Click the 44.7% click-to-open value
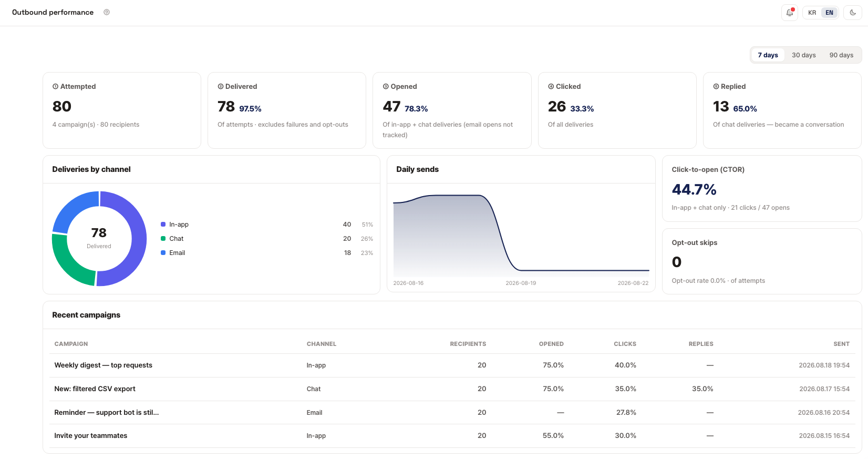The height and width of the screenshot is (459, 868). point(694,189)
